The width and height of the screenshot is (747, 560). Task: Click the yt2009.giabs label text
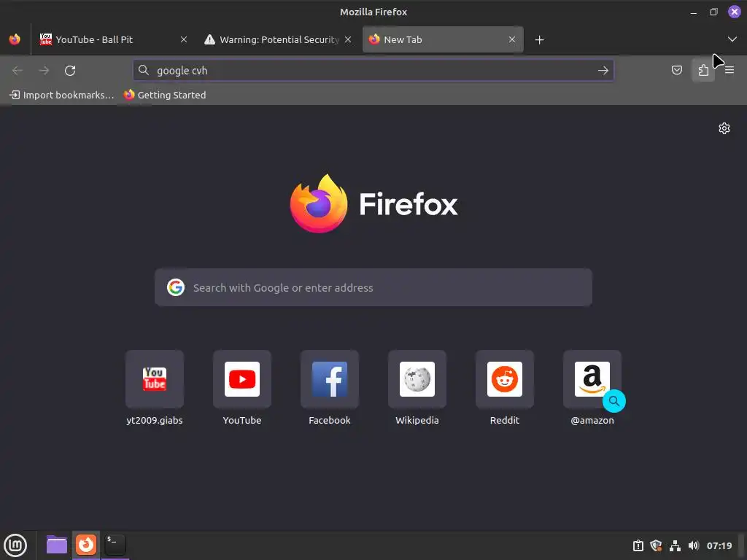click(x=155, y=421)
